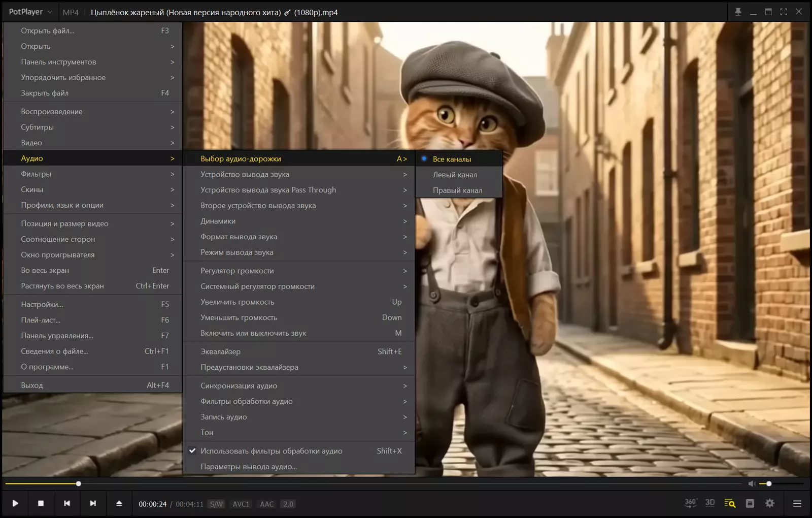Click the Play button
Screen dimensions: 812x518
click(x=15, y=503)
